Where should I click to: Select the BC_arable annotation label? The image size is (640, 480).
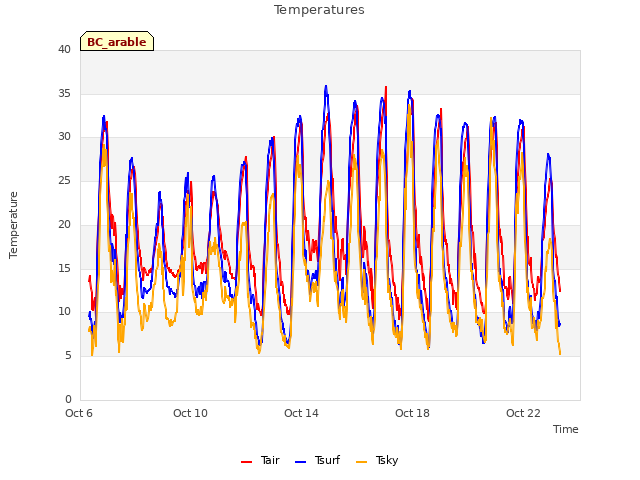point(117,41)
